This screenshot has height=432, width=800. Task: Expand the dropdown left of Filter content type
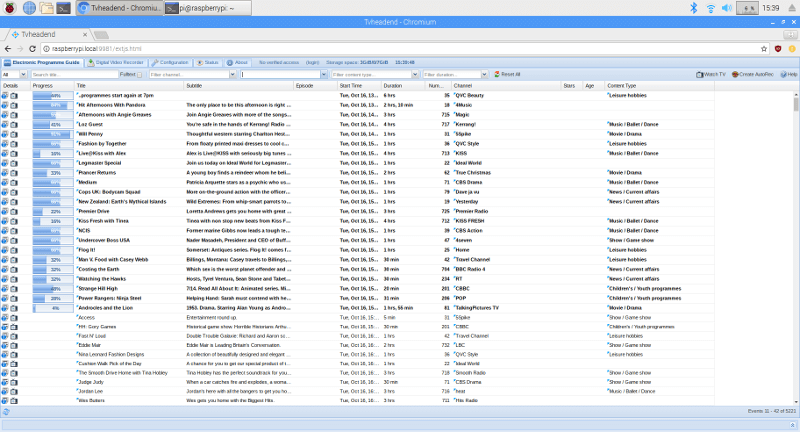click(323, 74)
